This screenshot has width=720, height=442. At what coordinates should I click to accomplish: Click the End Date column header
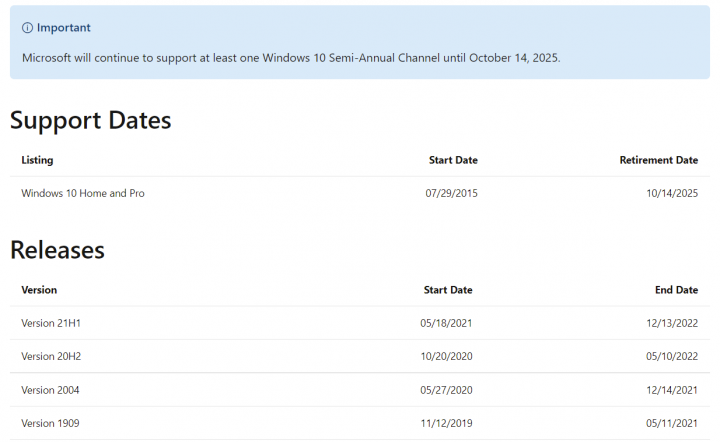(676, 290)
